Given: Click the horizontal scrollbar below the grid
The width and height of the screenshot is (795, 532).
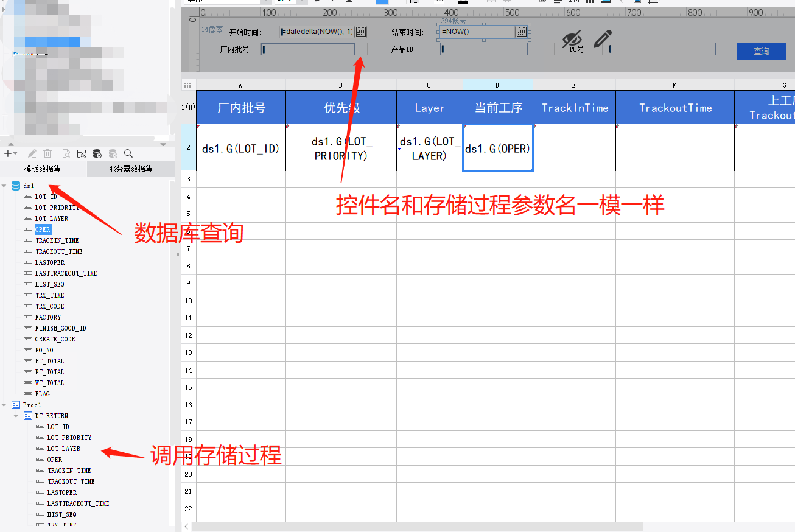Looking at the screenshot, I should click(418, 527).
